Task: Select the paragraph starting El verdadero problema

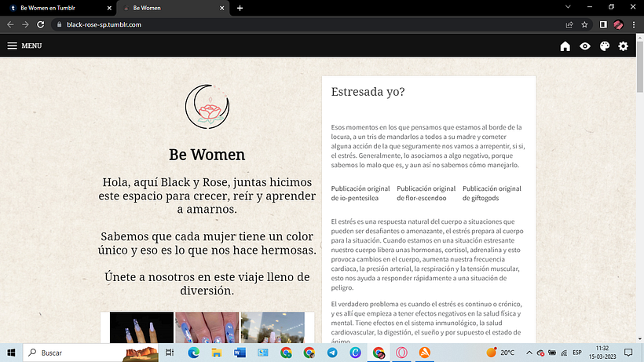Action: pos(426,323)
